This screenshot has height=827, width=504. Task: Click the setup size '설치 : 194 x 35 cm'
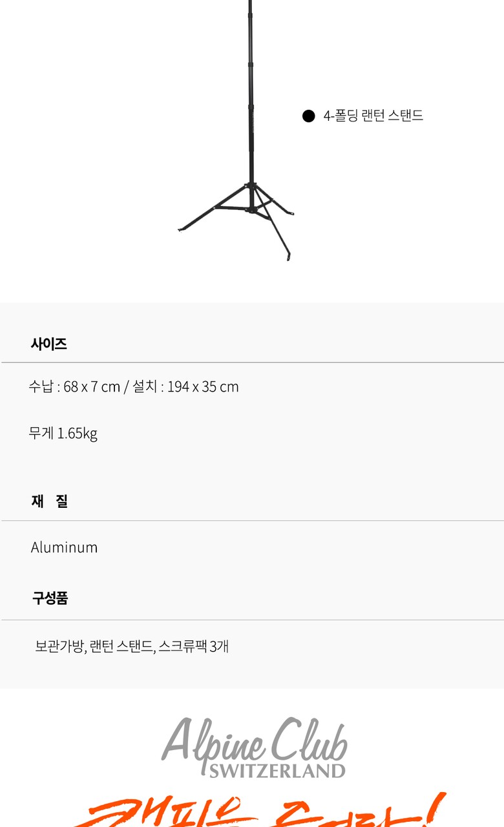pyautogui.click(x=186, y=387)
